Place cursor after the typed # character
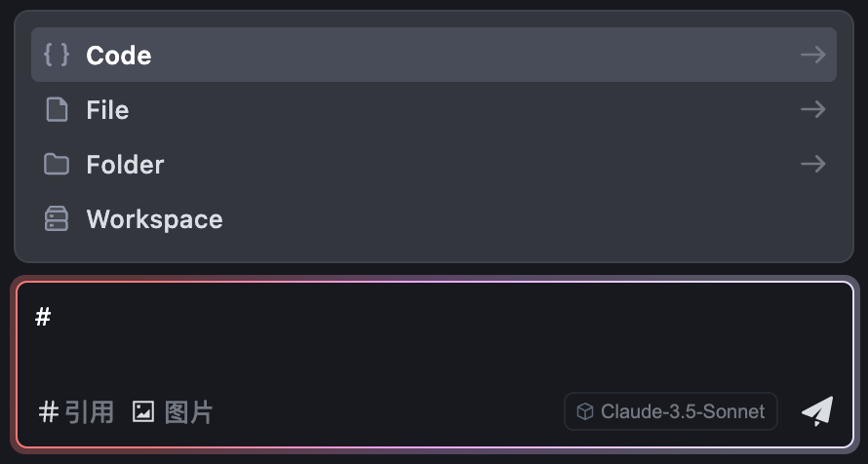Viewport: 868px width, 464px height. click(x=52, y=318)
